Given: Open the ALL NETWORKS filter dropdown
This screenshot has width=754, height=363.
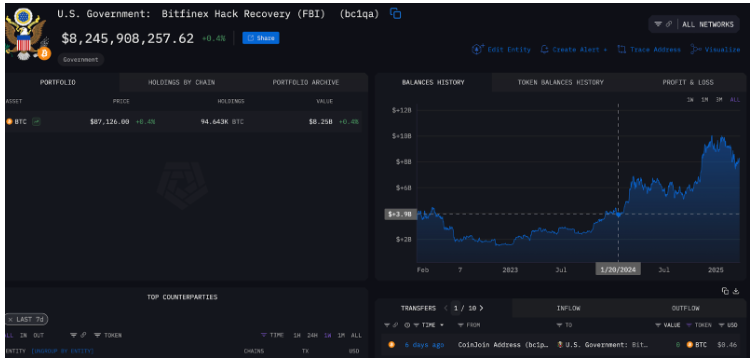Looking at the screenshot, I should tap(694, 24).
